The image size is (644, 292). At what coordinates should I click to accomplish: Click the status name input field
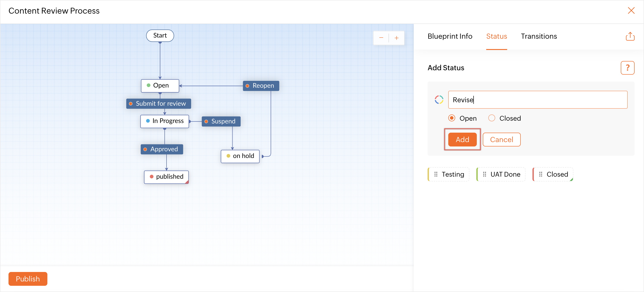538,99
